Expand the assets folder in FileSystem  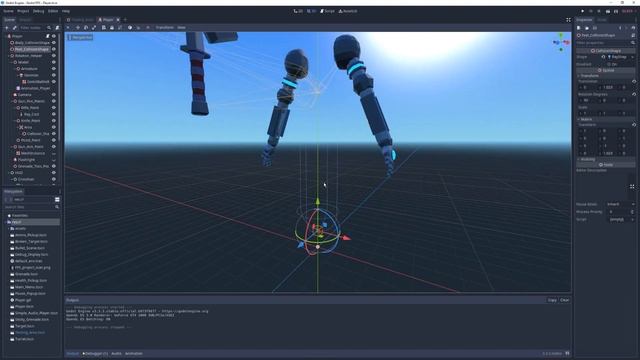[9, 229]
